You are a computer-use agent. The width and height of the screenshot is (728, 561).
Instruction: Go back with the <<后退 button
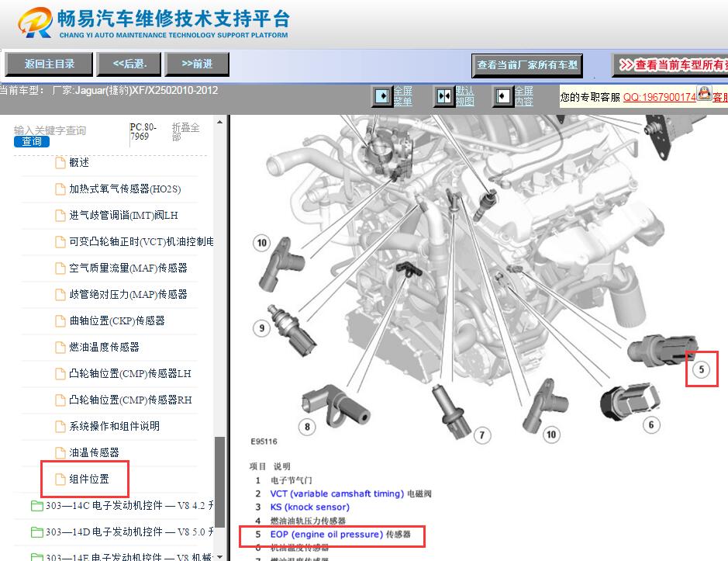[129, 64]
